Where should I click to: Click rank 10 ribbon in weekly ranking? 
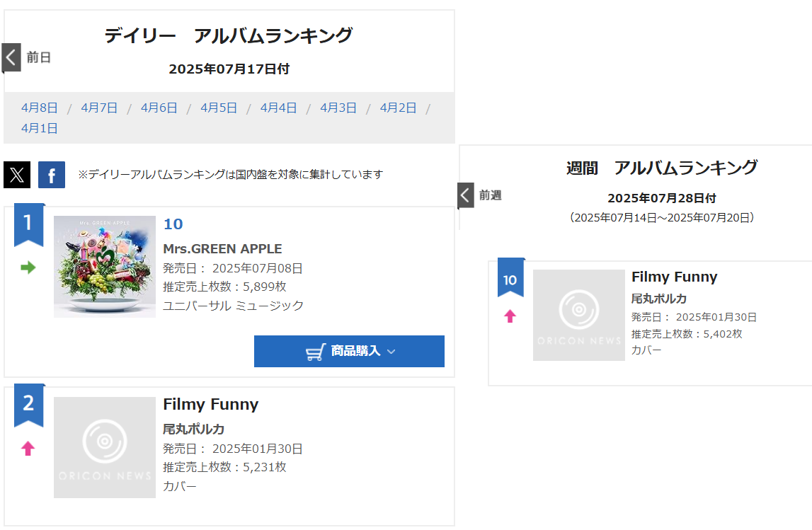click(x=510, y=277)
